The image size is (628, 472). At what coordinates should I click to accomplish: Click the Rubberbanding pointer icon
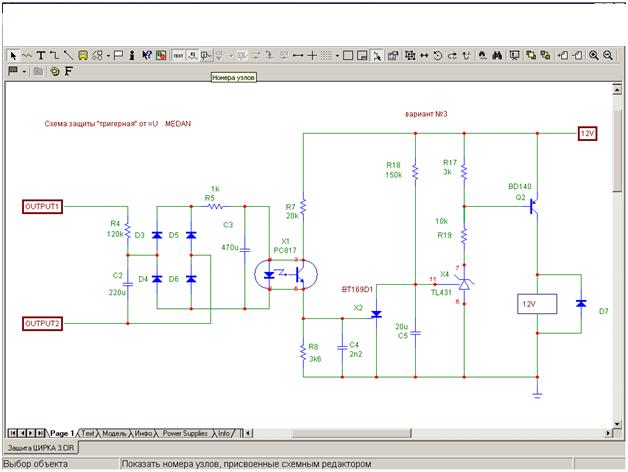(x=376, y=56)
